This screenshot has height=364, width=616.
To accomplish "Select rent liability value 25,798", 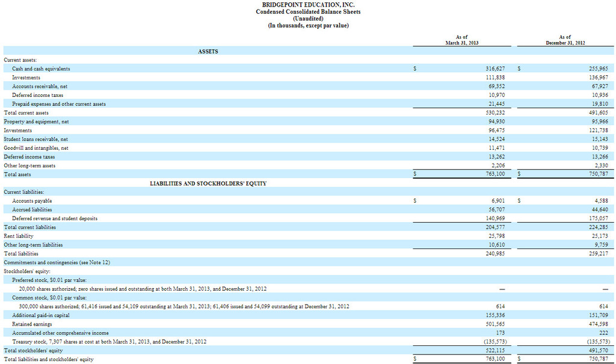I will point(497,236).
